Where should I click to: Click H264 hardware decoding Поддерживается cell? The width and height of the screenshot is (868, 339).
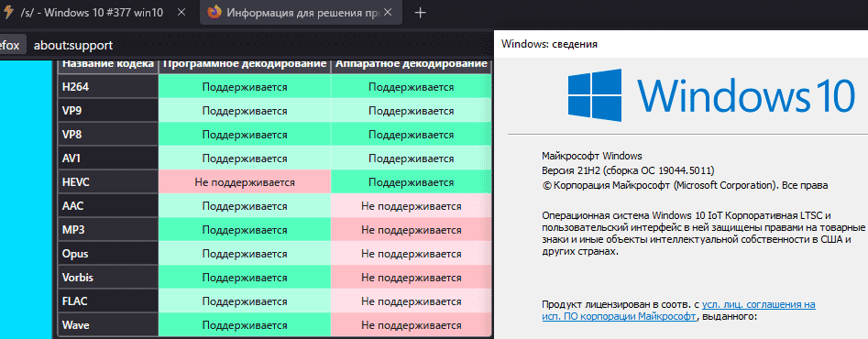coord(412,87)
